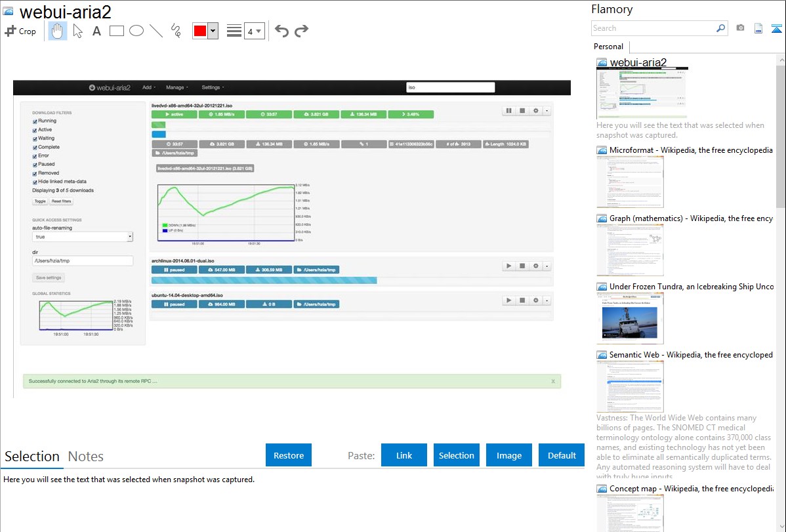Select the freehand scribble tool
This screenshot has width=786, height=532.
pos(176,31)
